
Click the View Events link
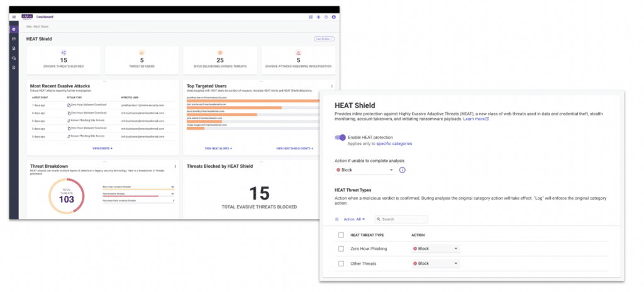(103, 148)
